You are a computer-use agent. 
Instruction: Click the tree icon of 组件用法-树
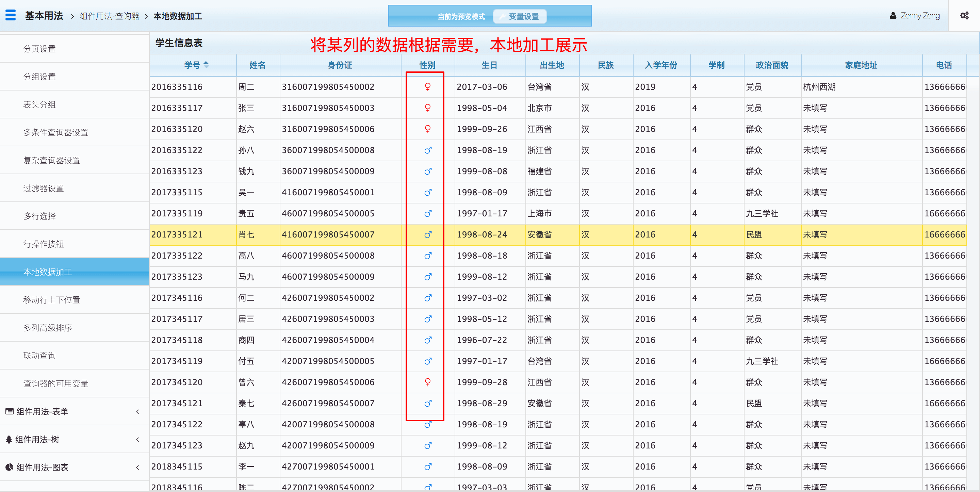9,440
